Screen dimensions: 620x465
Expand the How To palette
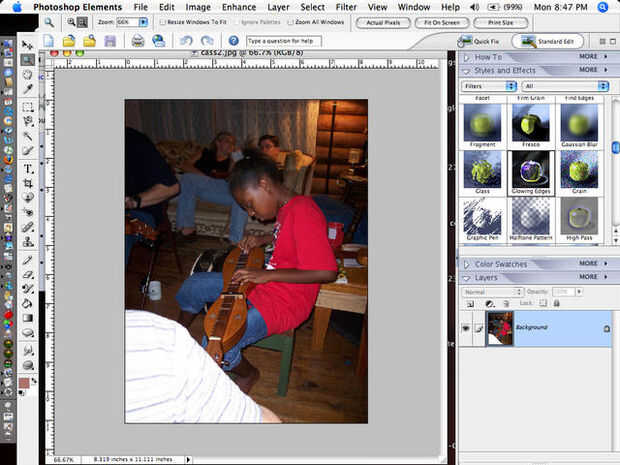[467, 58]
